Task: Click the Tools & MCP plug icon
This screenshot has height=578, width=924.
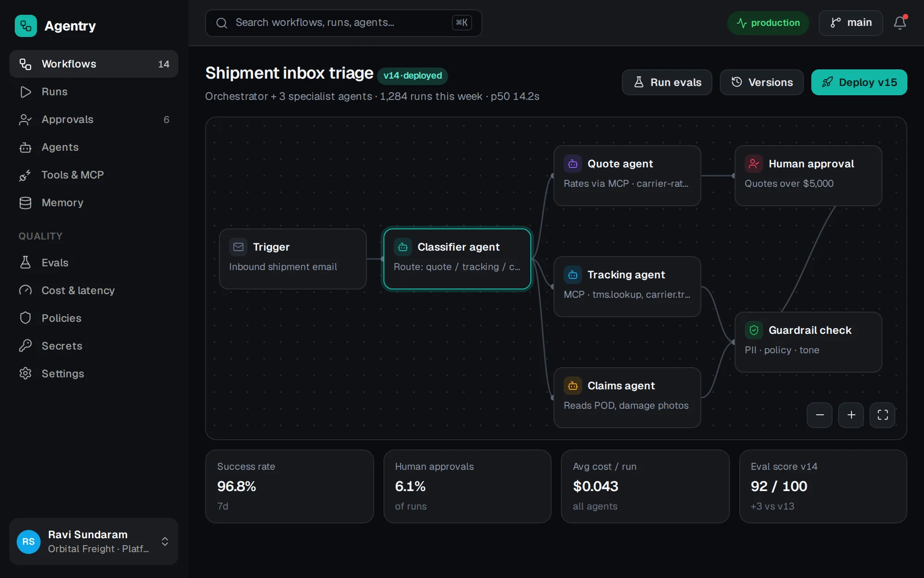Action: tap(25, 175)
